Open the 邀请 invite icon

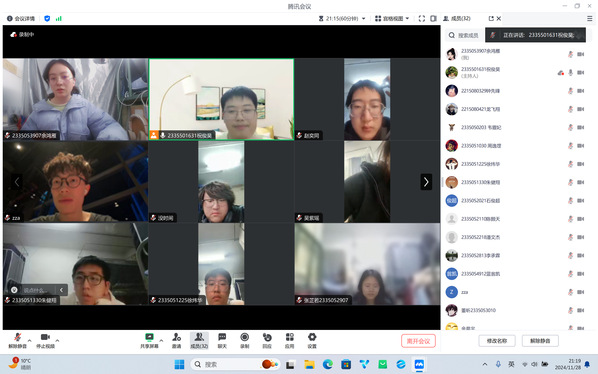point(176,340)
